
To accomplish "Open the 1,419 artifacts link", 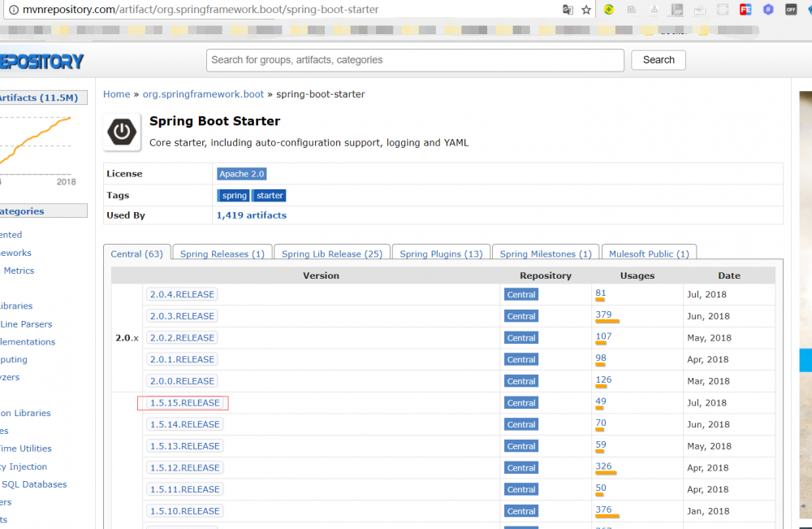I will 251,215.
